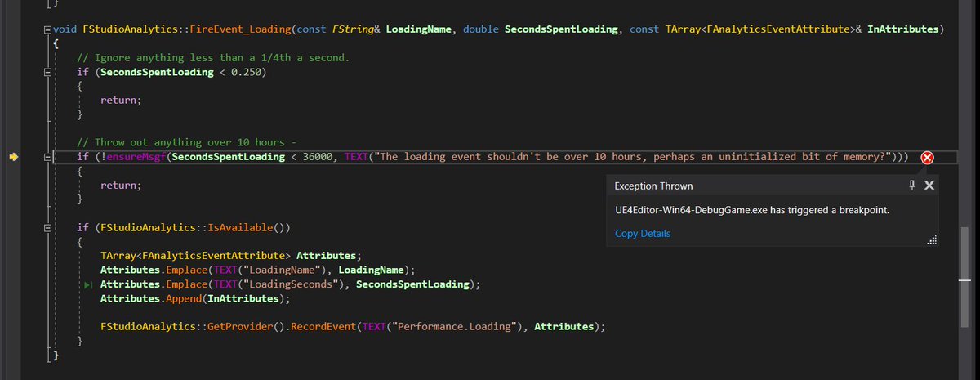Click the yellow current-statement arrow in the margin
The width and height of the screenshot is (980, 380).
pyautogui.click(x=13, y=157)
